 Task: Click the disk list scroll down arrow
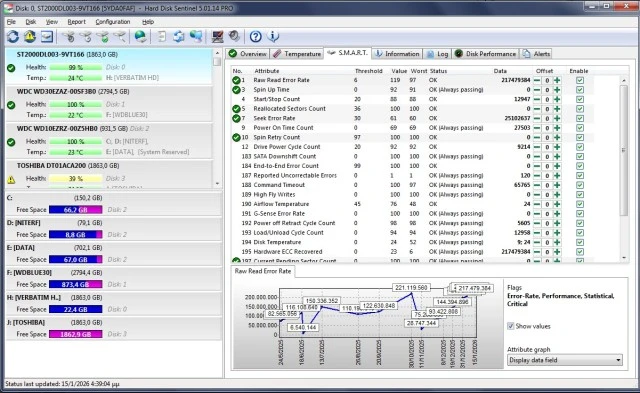click(x=217, y=184)
